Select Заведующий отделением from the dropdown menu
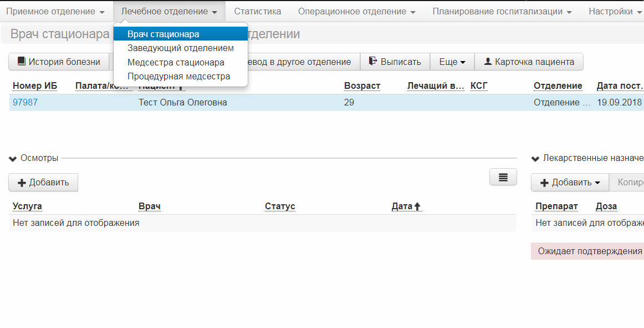 click(x=181, y=48)
